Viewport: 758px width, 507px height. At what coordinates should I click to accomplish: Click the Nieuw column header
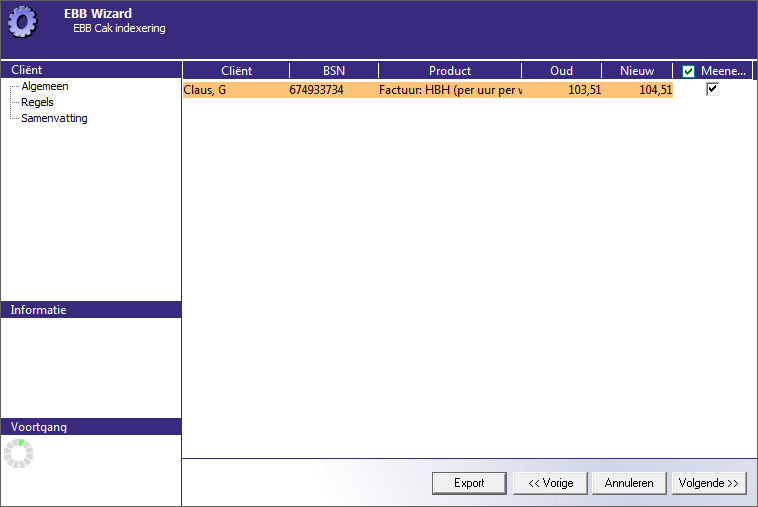click(x=637, y=71)
